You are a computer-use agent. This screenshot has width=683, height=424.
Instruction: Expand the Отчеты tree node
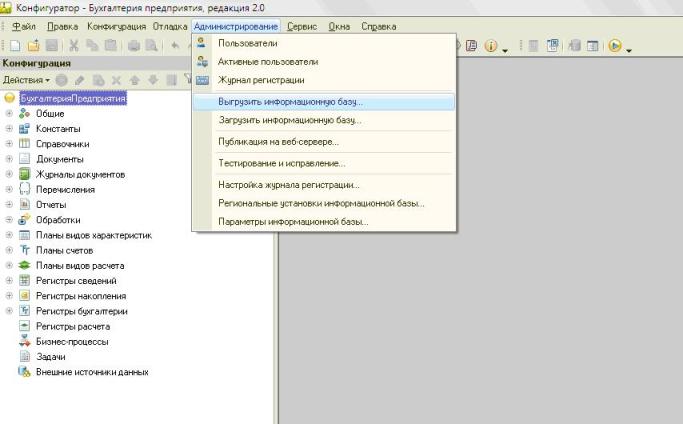coord(9,204)
